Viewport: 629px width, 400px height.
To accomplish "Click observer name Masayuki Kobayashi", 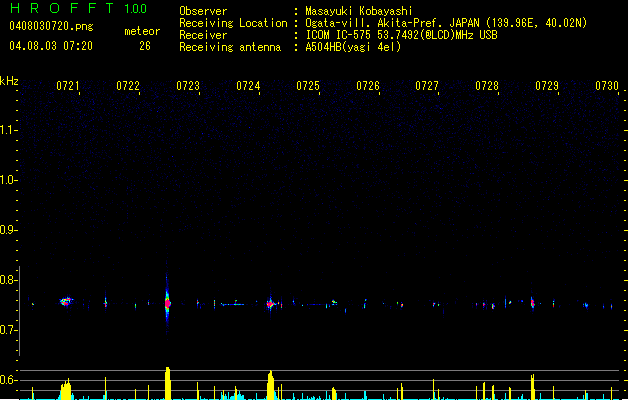I will pyautogui.click(x=359, y=11).
